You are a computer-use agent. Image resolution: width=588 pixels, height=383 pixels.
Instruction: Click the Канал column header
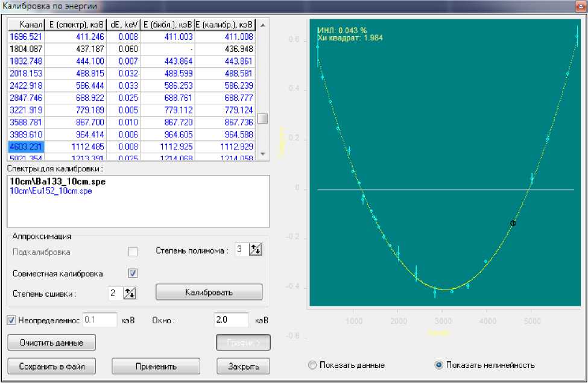(27, 25)
